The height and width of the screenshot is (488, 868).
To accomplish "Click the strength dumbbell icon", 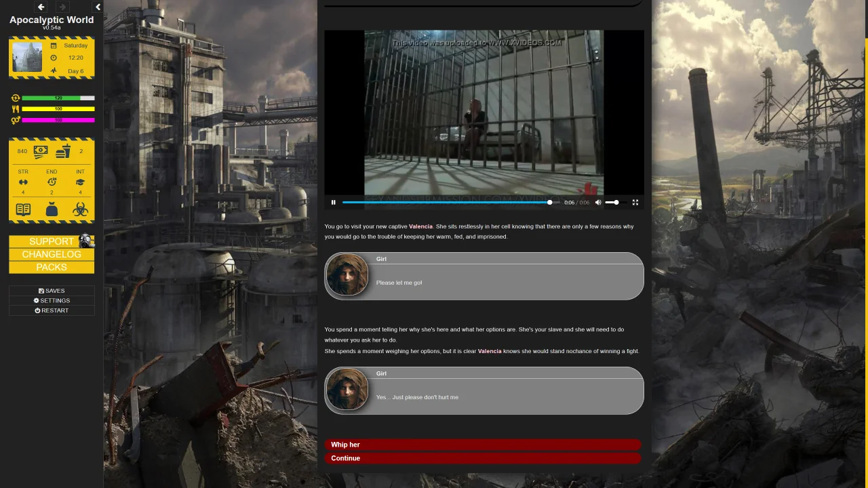I will [x=23, y=182].
